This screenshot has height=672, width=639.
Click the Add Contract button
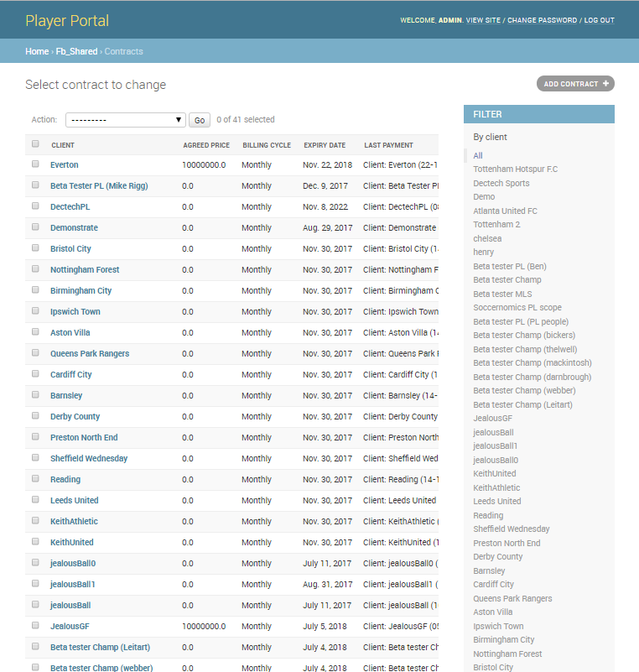click(x=575, y=84)
